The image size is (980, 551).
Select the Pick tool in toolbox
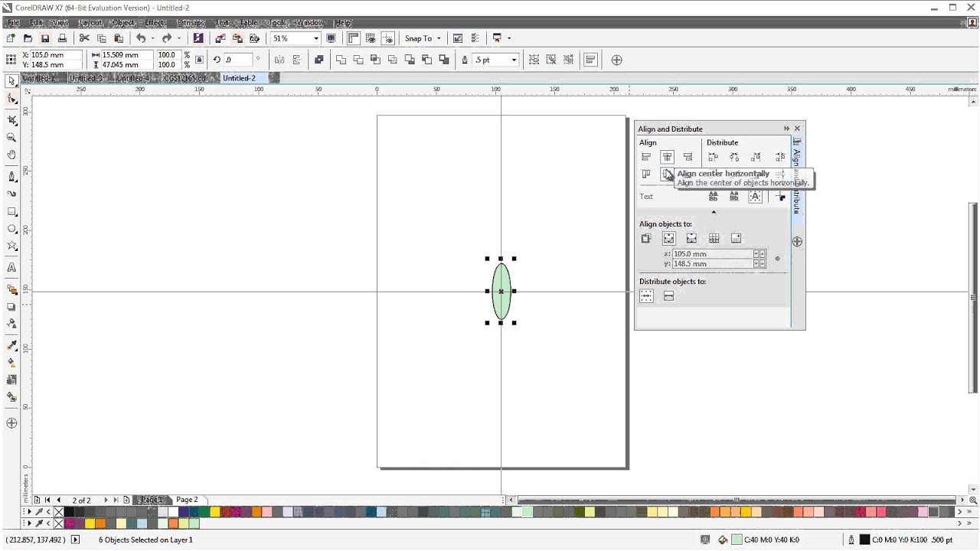pyautogui.click(x=11, y=80)
